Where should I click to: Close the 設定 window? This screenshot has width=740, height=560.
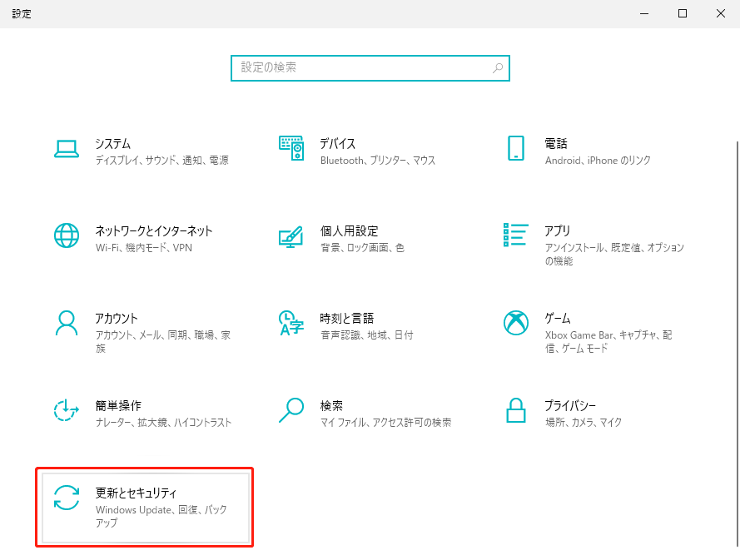tap(721, 13)
